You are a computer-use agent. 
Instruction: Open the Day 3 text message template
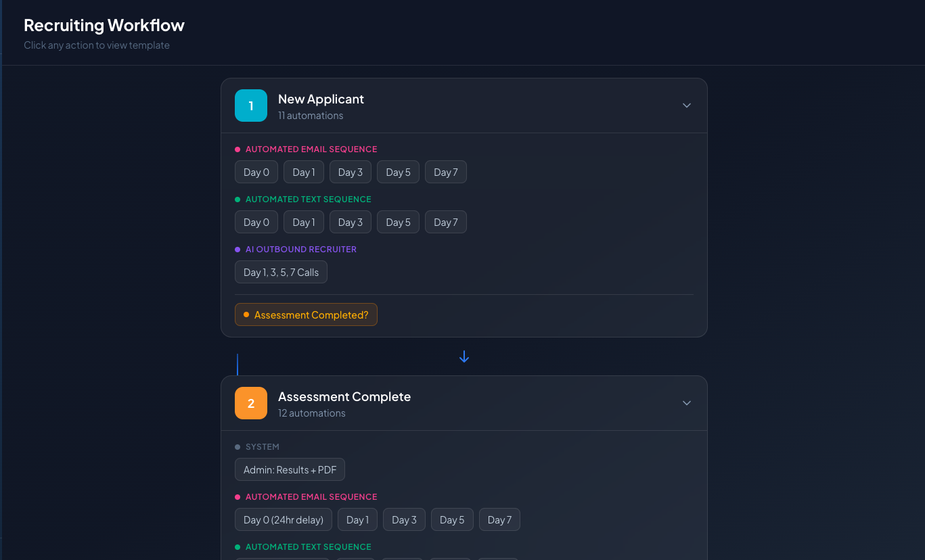coord(350,222)
